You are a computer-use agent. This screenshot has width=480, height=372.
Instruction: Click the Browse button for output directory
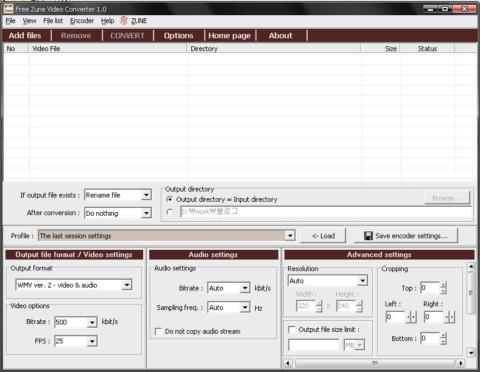tap(447, 198)
